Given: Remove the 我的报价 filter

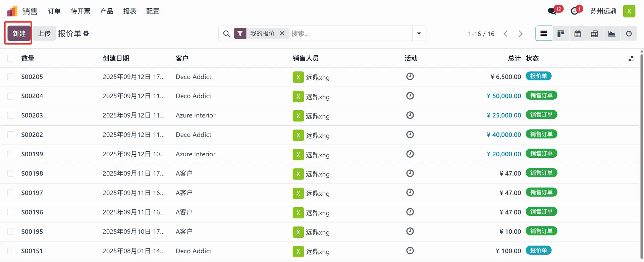Looking at the screenshot, I should point(282,33).
